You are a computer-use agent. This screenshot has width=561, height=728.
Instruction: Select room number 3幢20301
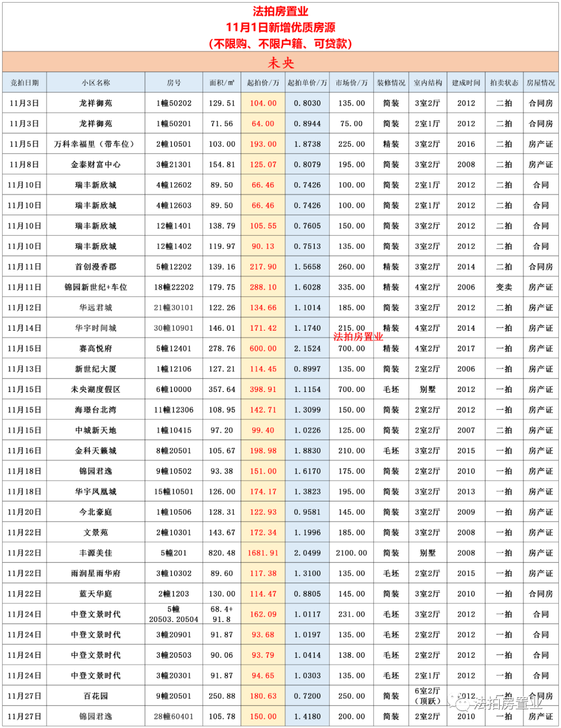point(174,676)
